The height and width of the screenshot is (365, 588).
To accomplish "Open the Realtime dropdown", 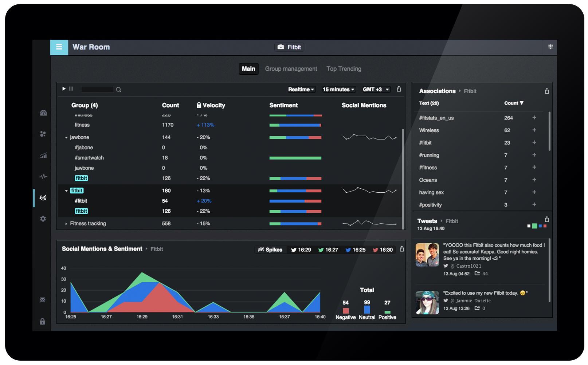I will (x=301, y=90).
